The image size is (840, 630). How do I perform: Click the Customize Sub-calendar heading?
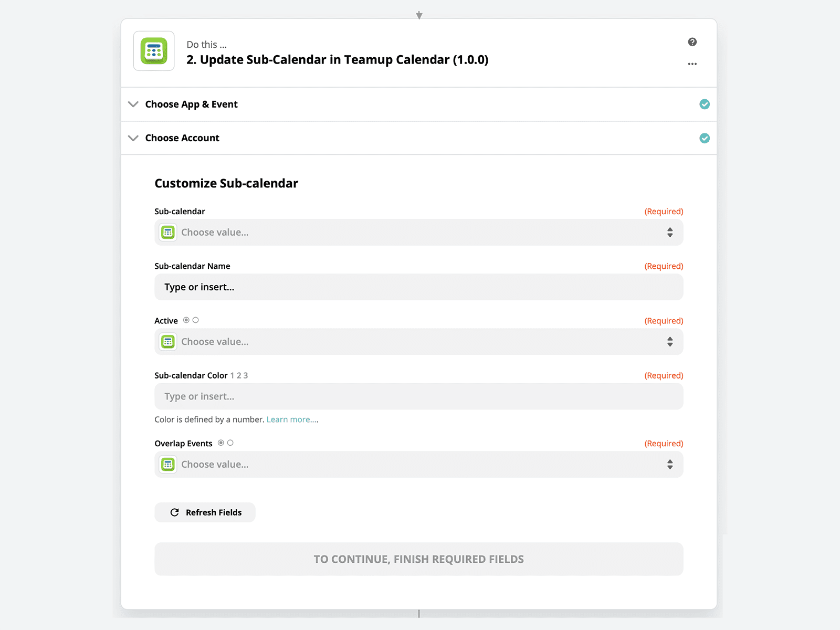pos(226,183)
